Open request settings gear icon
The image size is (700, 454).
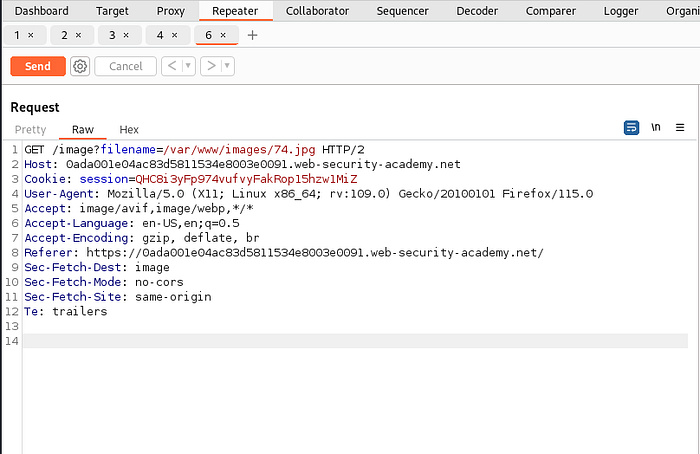tap(80, 66)
